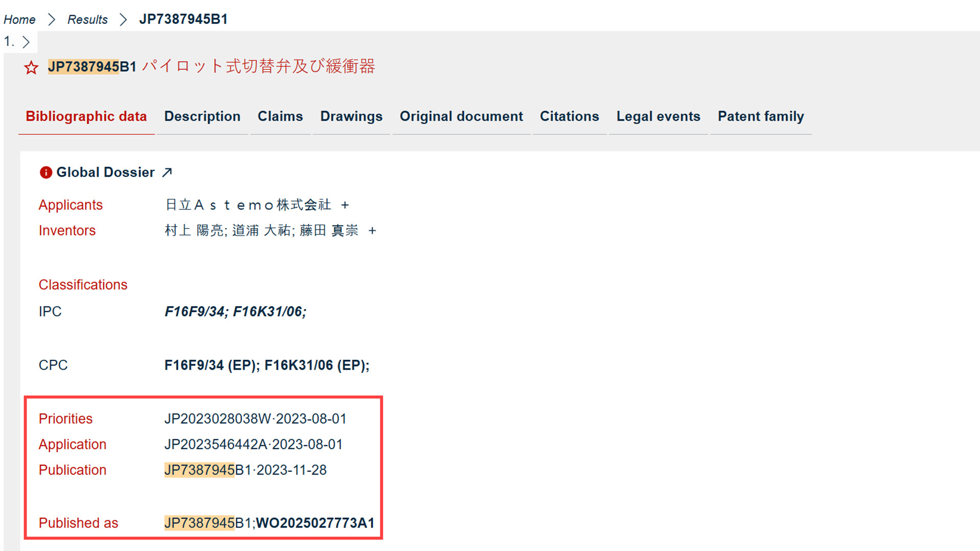This screenshot has height=551, width=980.
Task: Open WO2025027773A1 published-as document
Action: coord(315,523)
